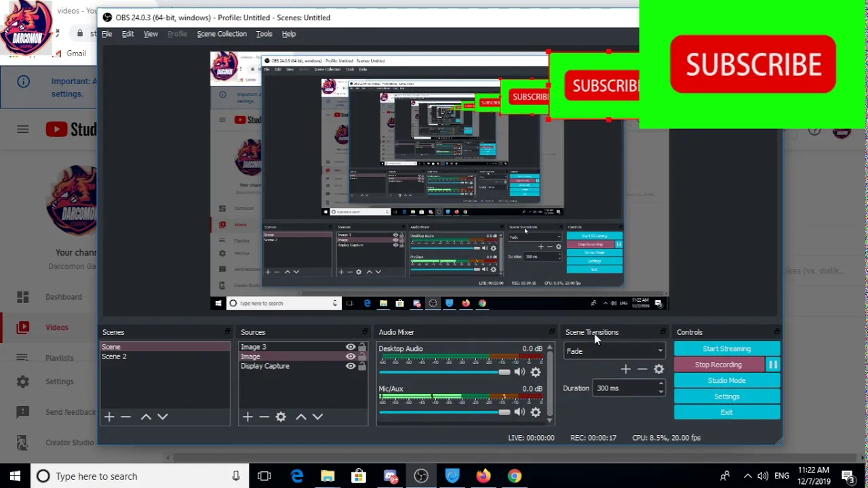Open the Tools menu
This screenshot has width=868, height=488.
264,34
